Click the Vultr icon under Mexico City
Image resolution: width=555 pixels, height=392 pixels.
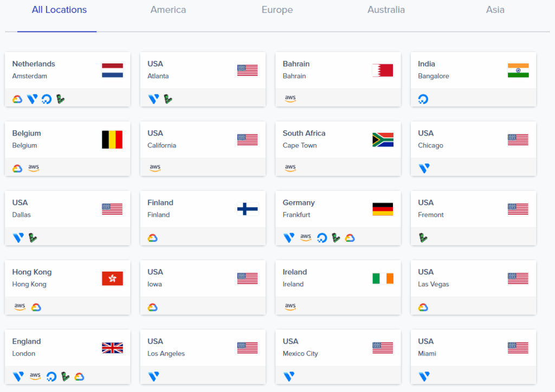click(289, 376)
